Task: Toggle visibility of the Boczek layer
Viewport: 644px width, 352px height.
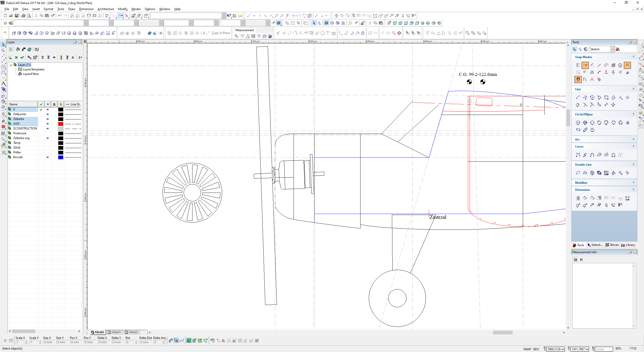Action: (48, 157)
